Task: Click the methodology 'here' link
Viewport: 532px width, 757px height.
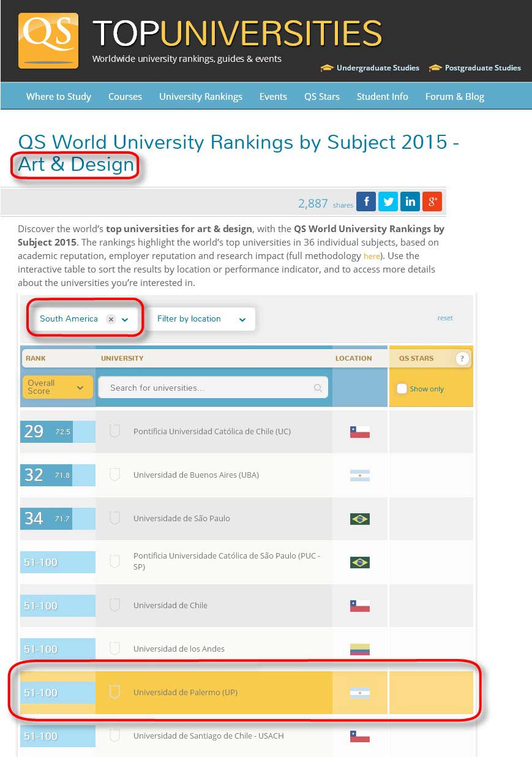Action: tap(372, 256)
